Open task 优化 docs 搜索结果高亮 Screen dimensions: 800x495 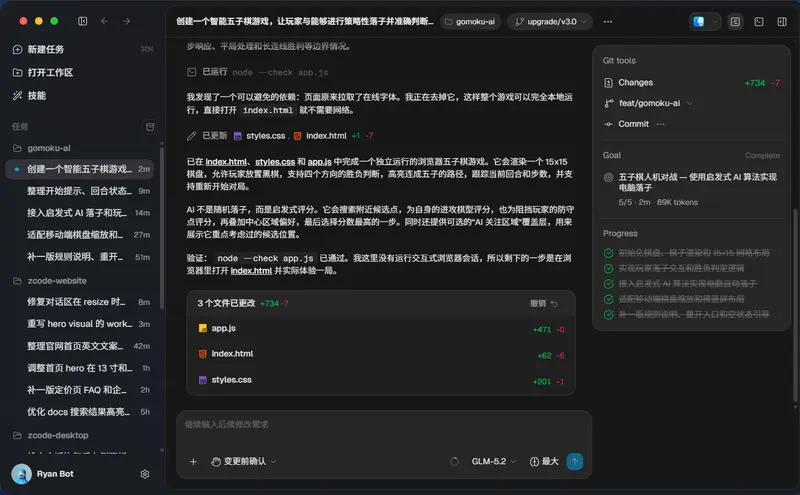80,411
